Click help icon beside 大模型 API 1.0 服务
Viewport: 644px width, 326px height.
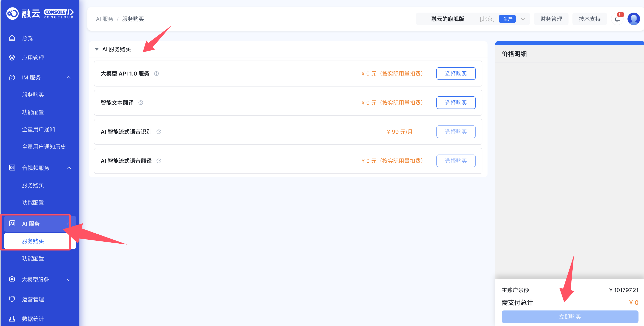(156, 74)
